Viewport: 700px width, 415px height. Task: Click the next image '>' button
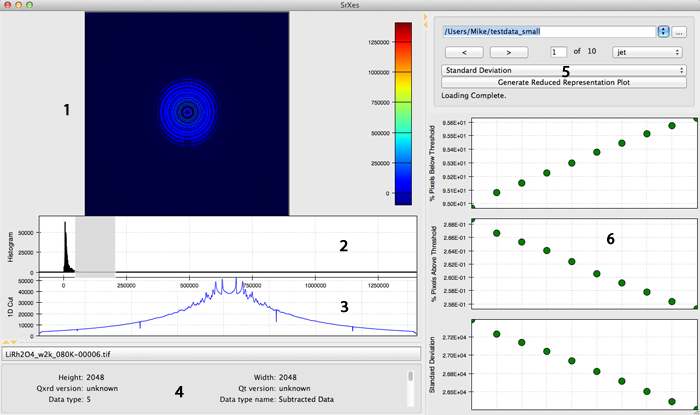509,52
